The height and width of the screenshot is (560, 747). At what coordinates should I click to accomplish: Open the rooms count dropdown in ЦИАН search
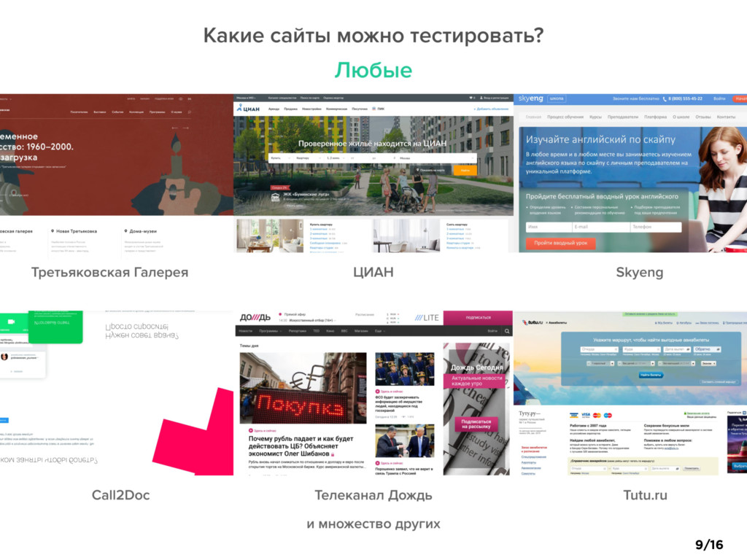(336, 158)
